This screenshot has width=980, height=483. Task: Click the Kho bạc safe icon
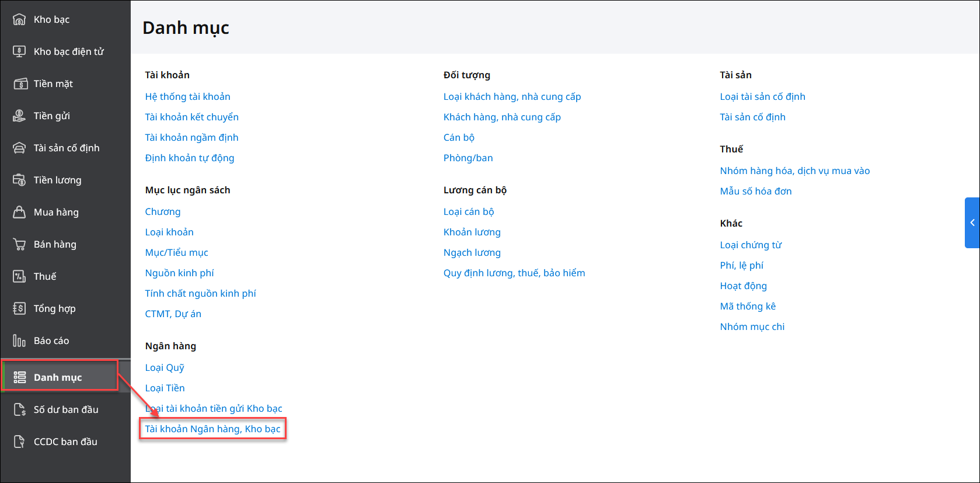(x=19, y=19)
